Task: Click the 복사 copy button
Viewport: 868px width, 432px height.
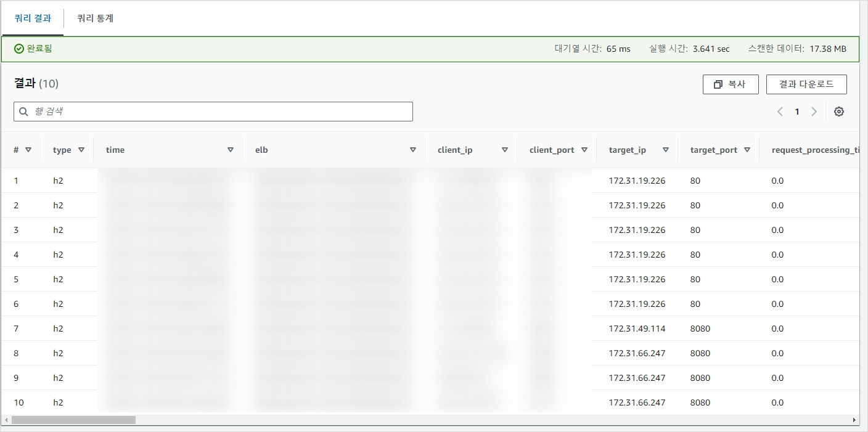Action: (x=730, y=84)
